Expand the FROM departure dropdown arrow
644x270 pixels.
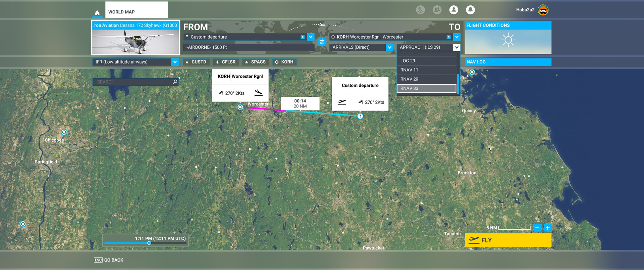coord(311,37)
